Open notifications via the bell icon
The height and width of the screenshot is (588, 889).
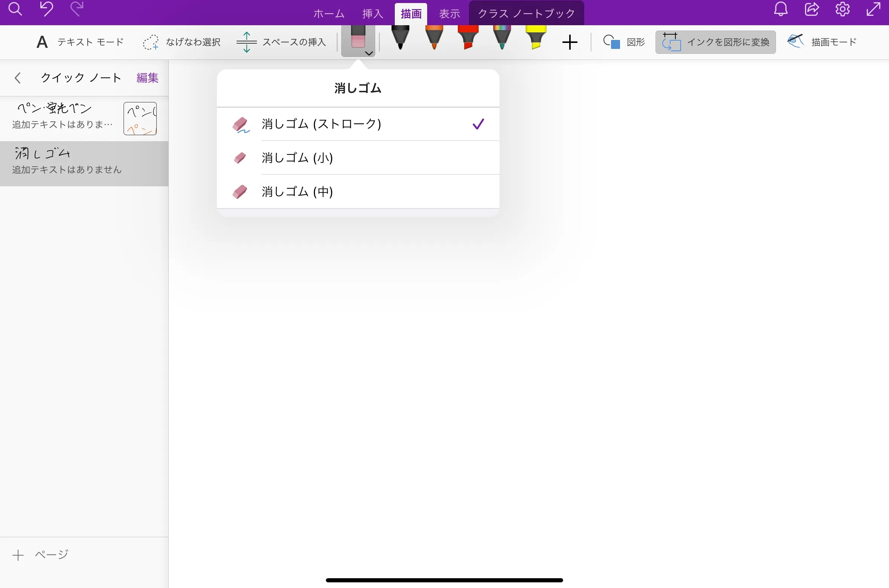[x=780, y=9]
